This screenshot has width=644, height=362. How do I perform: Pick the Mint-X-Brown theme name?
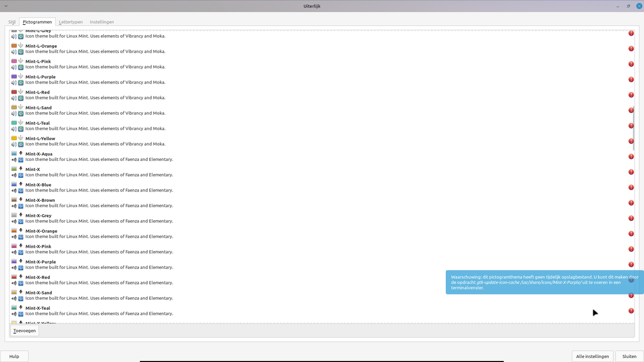click(x=40, y=200)
